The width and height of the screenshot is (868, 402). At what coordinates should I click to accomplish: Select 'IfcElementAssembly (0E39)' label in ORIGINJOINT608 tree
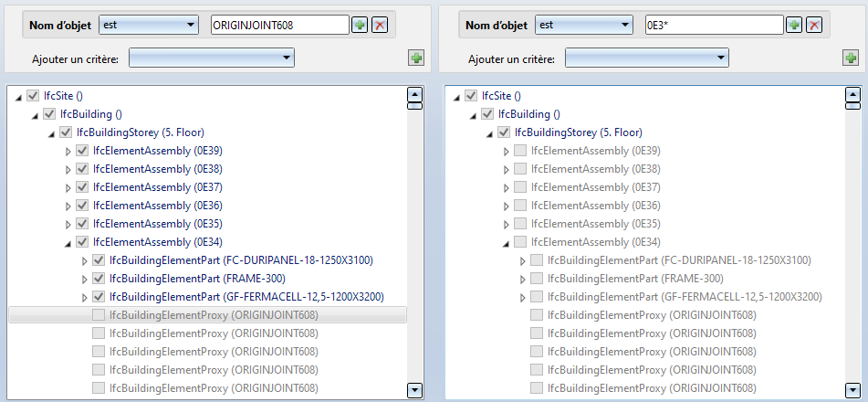[x=158, y=150]
